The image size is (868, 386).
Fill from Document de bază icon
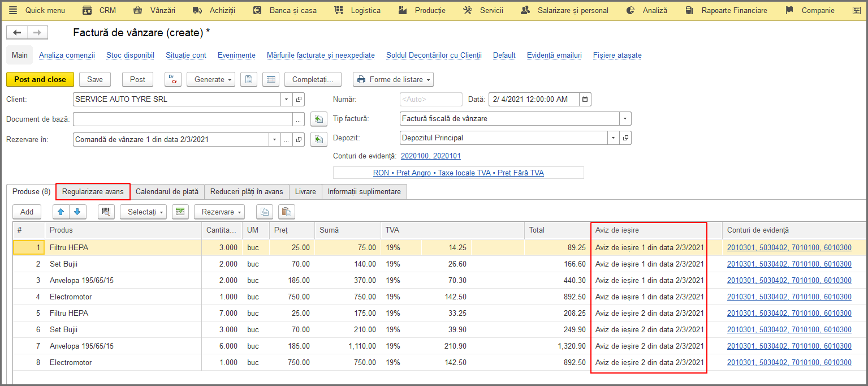pyautogui.click(x=319, y=119)
